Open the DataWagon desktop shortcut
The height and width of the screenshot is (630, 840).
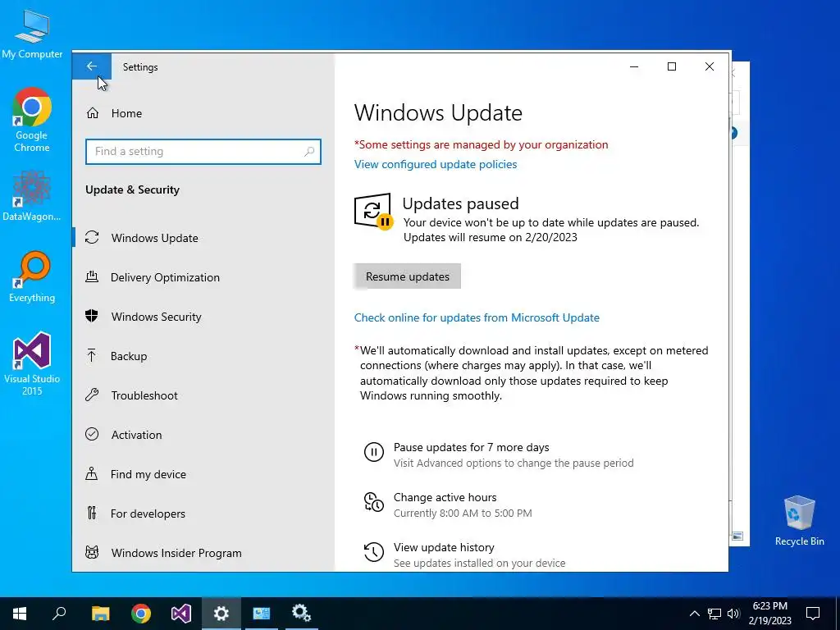pyautogui.click(x=32, y=196)
